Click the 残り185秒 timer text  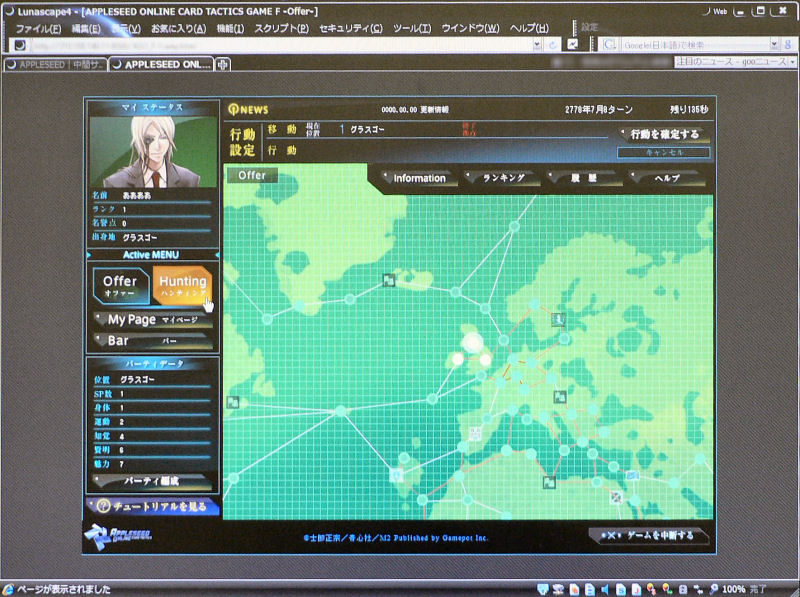(x=689, y=109)
